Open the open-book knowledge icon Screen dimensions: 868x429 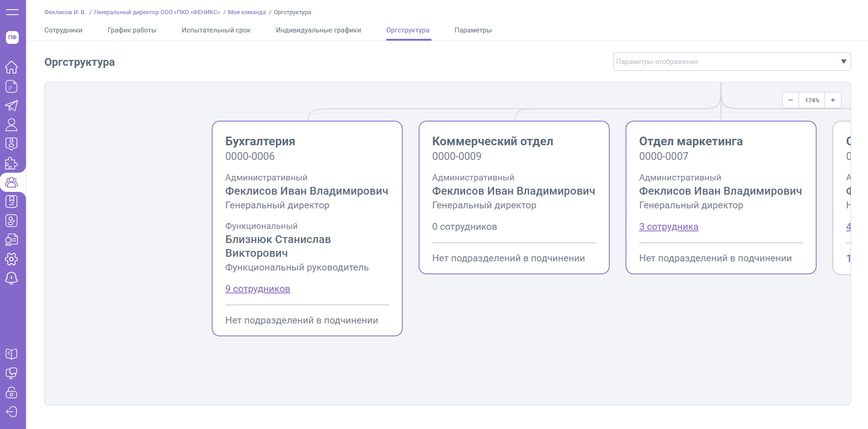[x=11, y=354]
